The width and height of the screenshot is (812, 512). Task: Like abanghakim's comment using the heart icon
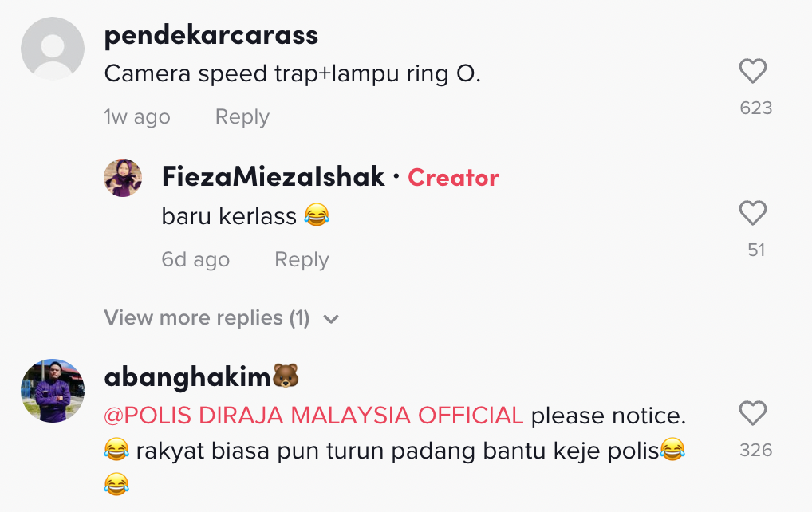[753, 414]
